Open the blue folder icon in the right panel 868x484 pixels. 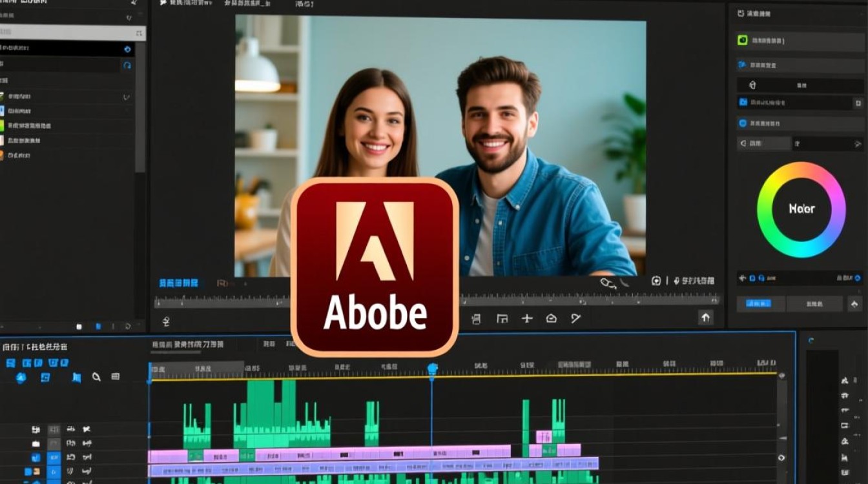point(743,102)
